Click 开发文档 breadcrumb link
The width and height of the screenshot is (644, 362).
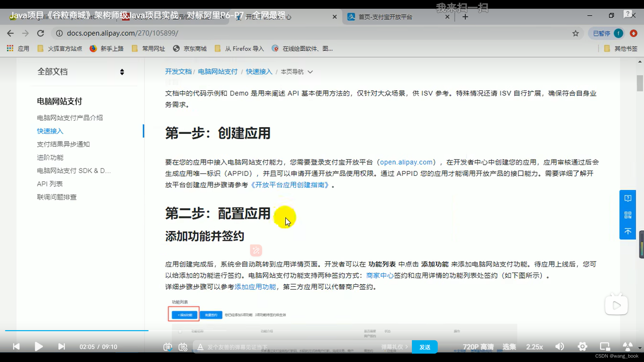178,72
